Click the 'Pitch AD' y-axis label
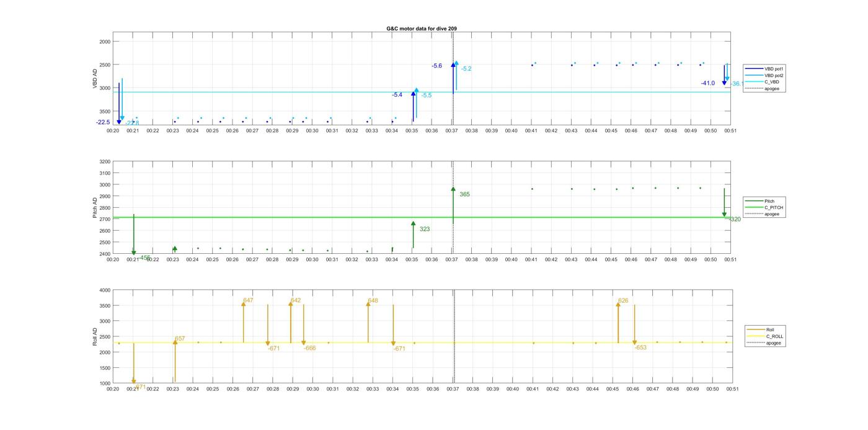Screen dimensions: 868x430 pos(95,208)
